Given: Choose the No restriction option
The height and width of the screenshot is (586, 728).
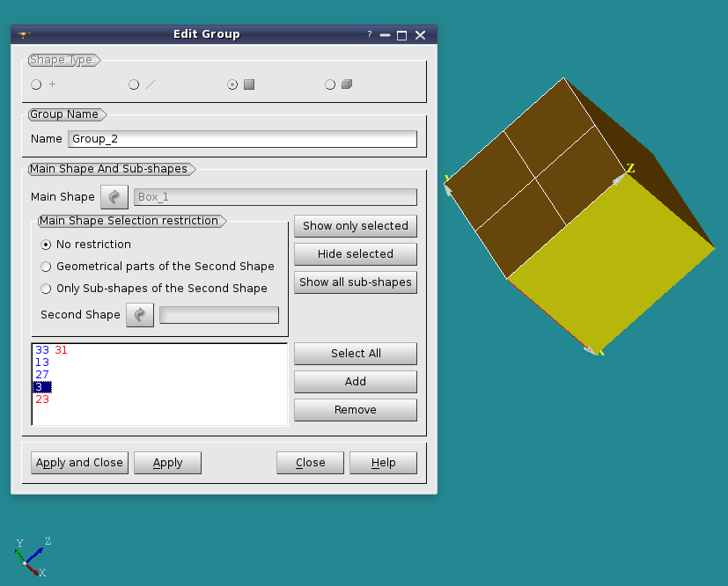Looking at the screenshot, I should point(86,245).
